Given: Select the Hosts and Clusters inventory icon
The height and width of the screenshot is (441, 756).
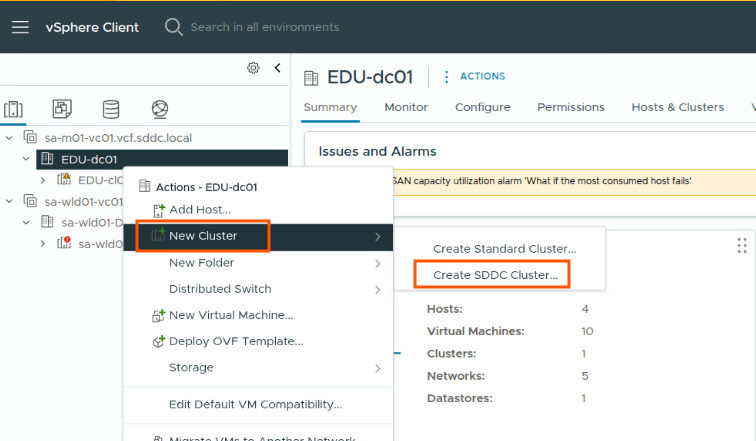Looking at the screenshot, I should point(14,108).
